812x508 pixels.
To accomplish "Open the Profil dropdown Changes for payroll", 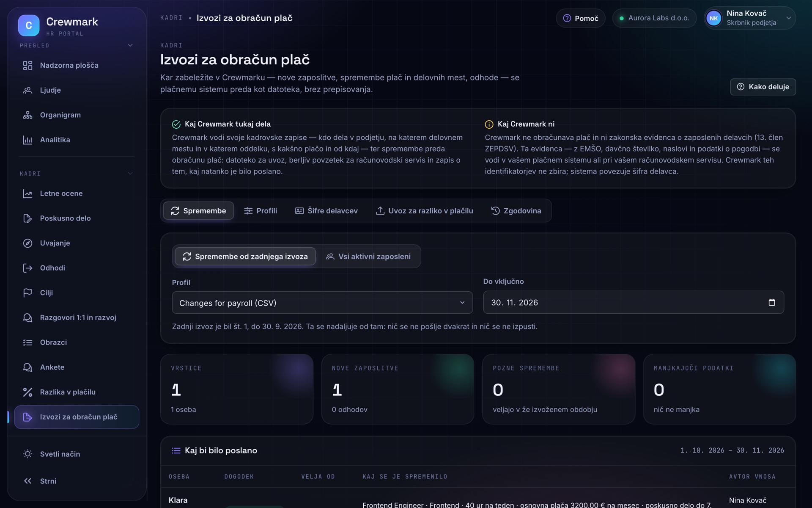I will tap(322, 303).
